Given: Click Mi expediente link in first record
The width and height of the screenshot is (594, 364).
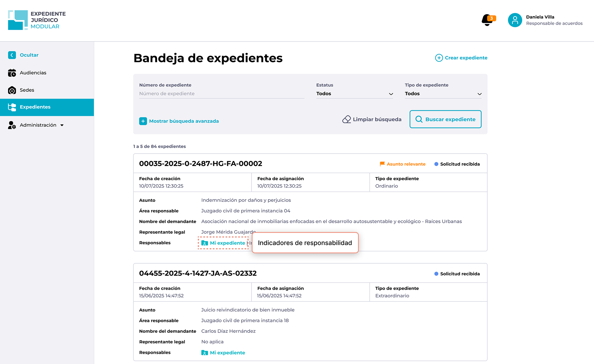Looking at the screenshot, I should 227,243.
